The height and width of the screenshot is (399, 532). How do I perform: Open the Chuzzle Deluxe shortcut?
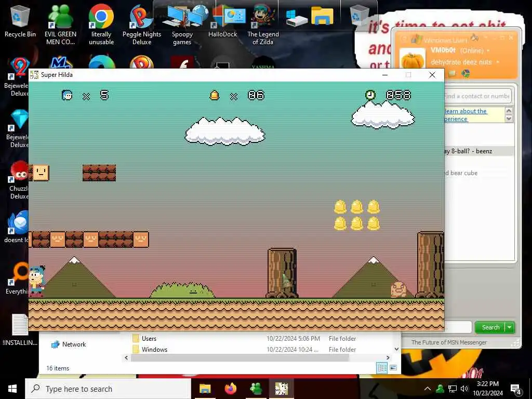point(19,180)
